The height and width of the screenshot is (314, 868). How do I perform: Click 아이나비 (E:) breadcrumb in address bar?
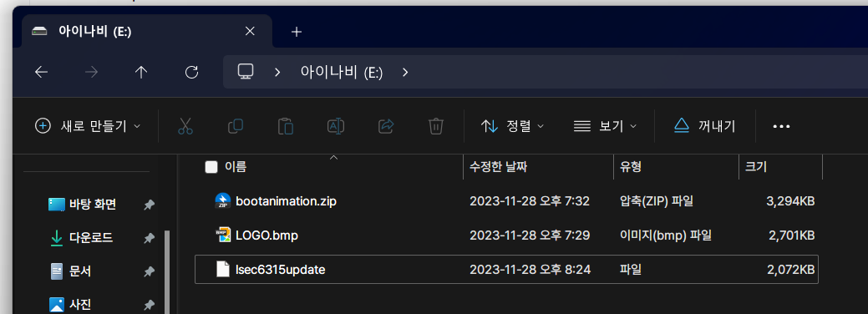click(x=342, y=72)
